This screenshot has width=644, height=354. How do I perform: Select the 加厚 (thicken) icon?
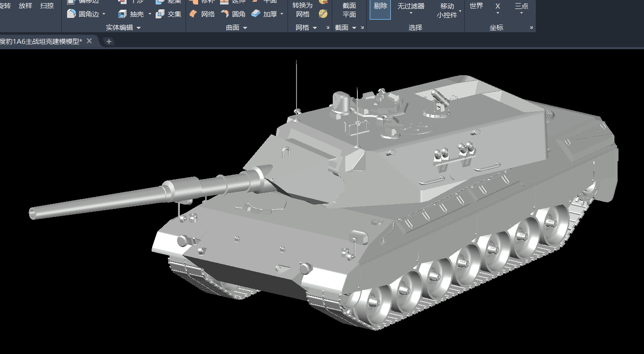[x=256, y=14]
